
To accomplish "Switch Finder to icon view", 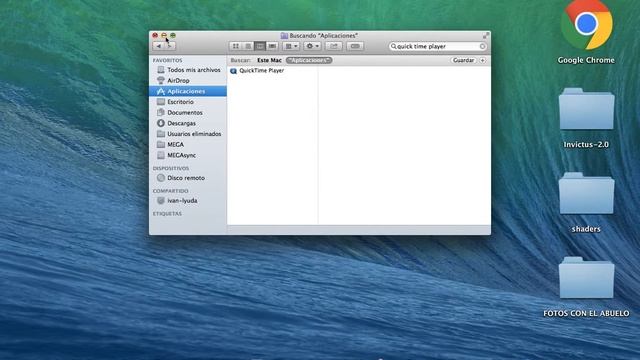I will pyautogui.click(x=236, y=46).
